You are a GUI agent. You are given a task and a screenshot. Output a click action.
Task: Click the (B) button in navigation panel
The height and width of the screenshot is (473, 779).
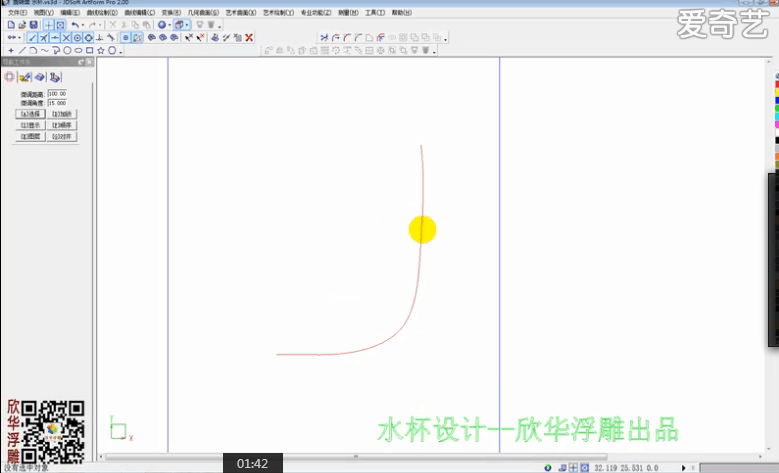[x=62, y=114]
